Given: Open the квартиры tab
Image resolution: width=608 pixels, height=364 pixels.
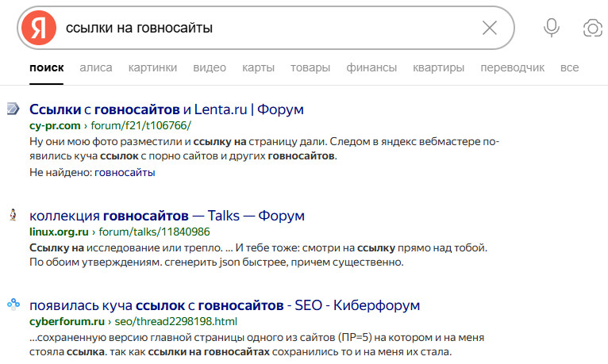Looking at the screenshot, I should coord(438,68).
